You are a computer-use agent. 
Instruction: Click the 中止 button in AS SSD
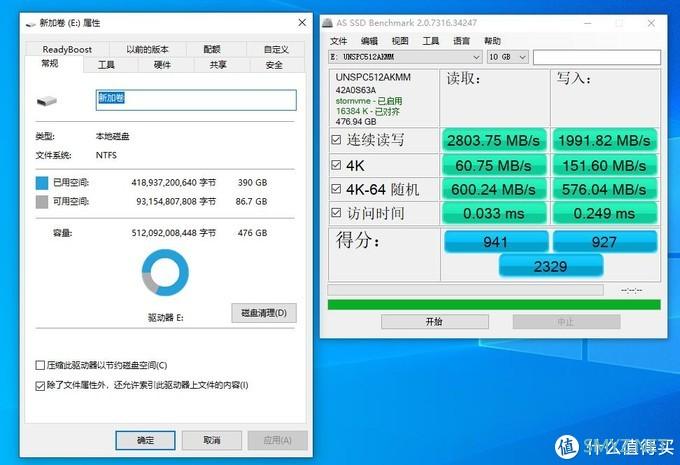[566, 322]
